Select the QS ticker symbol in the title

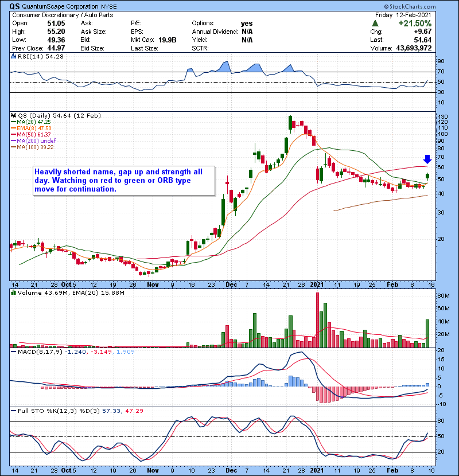14,6
